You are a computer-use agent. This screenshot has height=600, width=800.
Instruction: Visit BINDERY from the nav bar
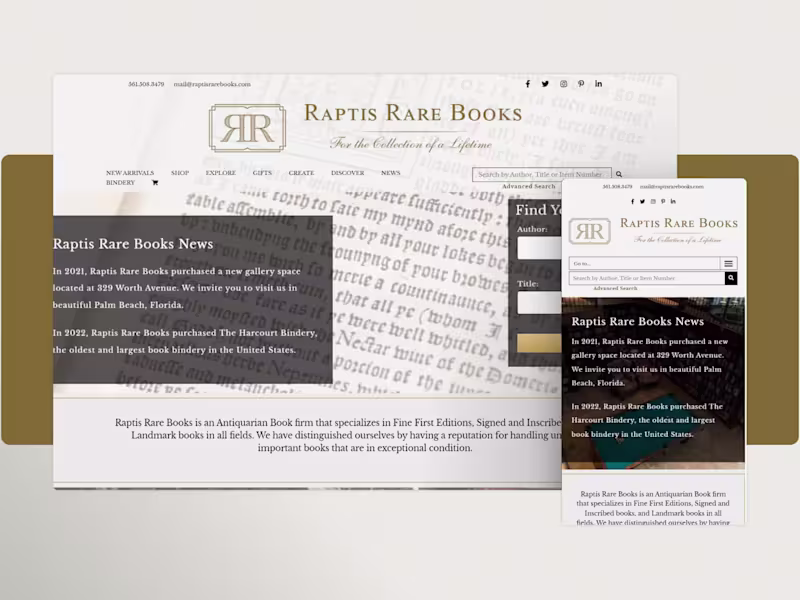tap(120, 183)
